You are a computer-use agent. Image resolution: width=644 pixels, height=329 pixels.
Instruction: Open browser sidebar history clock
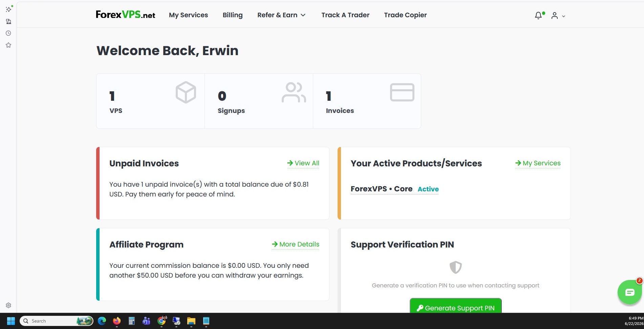pos(8,33)
